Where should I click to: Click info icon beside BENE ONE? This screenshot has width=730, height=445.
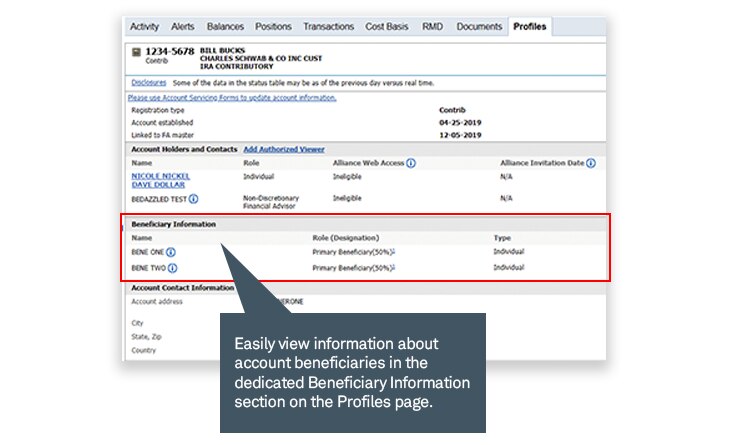click(171, 252)
